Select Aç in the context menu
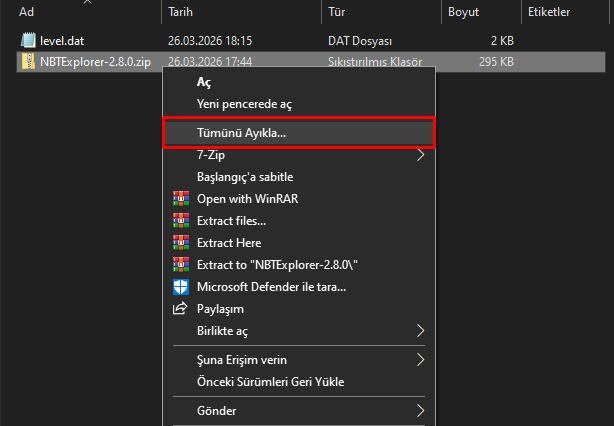The image size is (614, 426). (204, 83)
